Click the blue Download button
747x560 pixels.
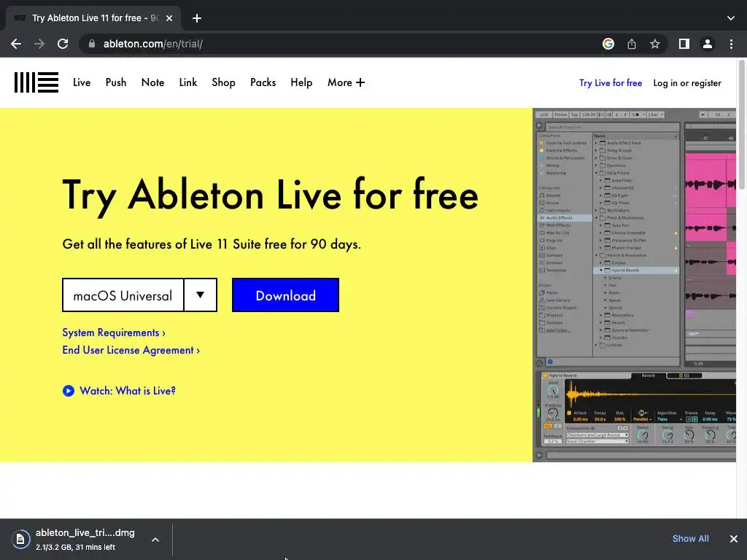click(285, 295)
